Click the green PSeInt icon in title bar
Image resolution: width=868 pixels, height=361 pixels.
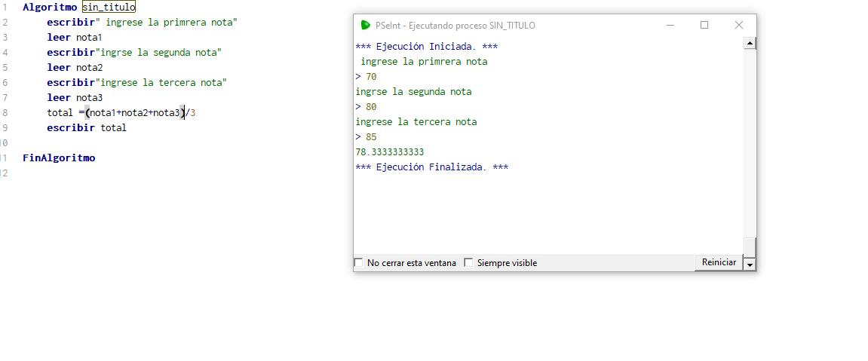(366, 25)
